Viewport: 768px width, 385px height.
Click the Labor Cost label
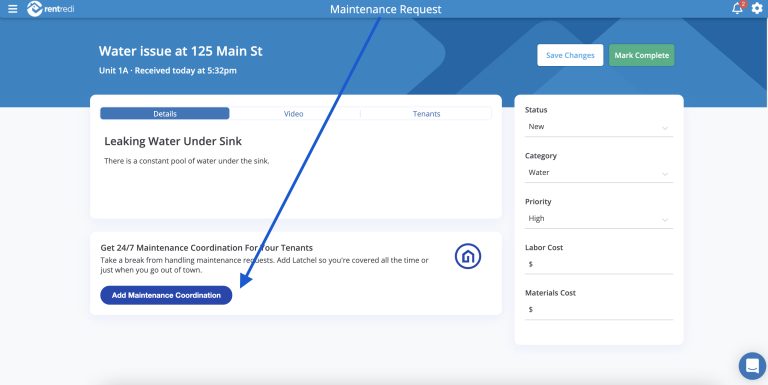(544, 247)
